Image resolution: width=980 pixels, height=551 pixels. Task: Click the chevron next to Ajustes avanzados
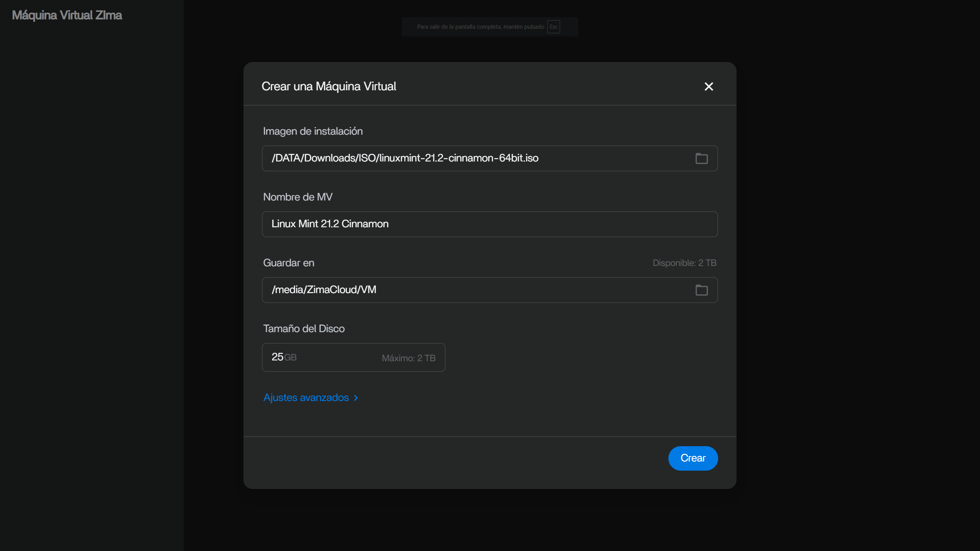coord(356,398)
